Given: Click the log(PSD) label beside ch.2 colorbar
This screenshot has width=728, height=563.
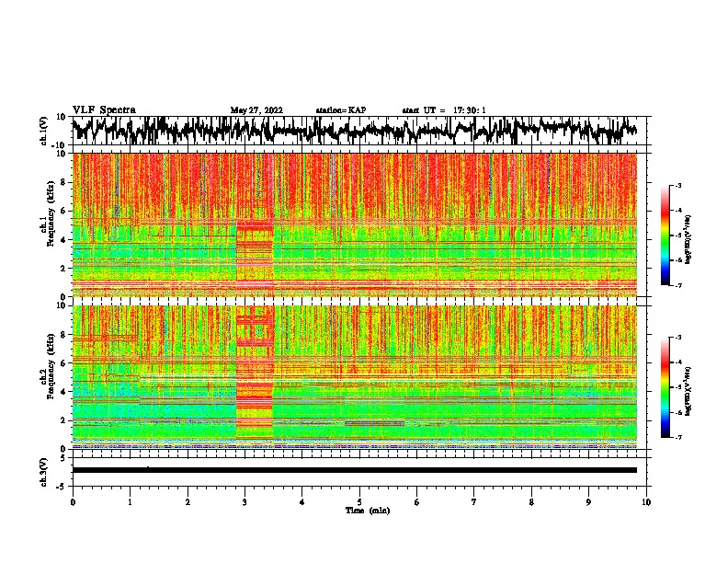Looking at the screenshot, I should 688,392.
